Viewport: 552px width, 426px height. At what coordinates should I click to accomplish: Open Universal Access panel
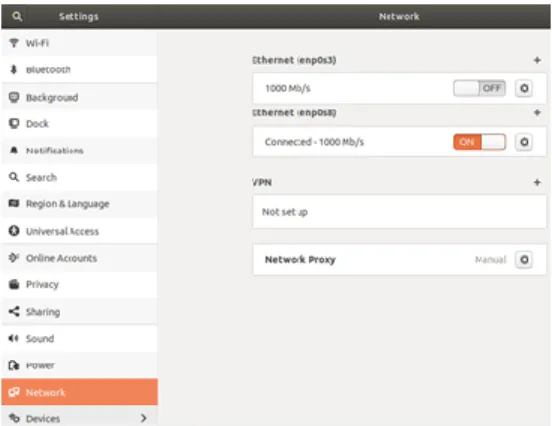[80, 231]
